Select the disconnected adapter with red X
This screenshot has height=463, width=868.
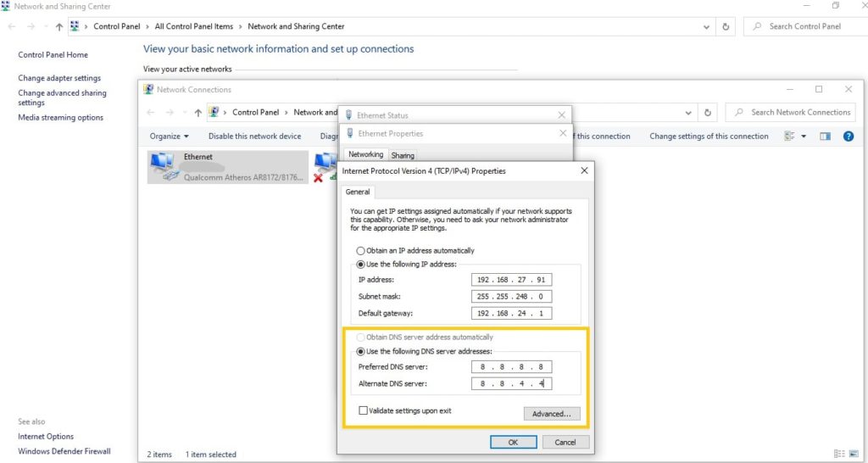tap(325, 167)
